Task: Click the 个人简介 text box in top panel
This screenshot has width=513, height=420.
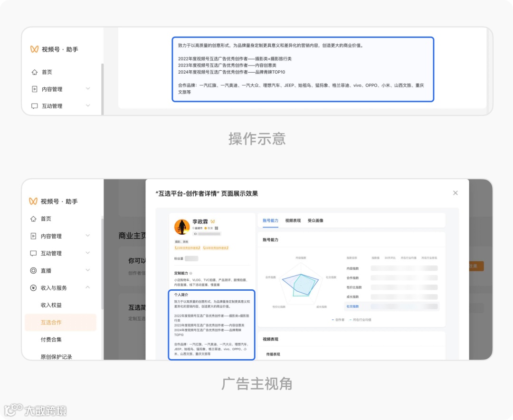Action: (303, 69)
